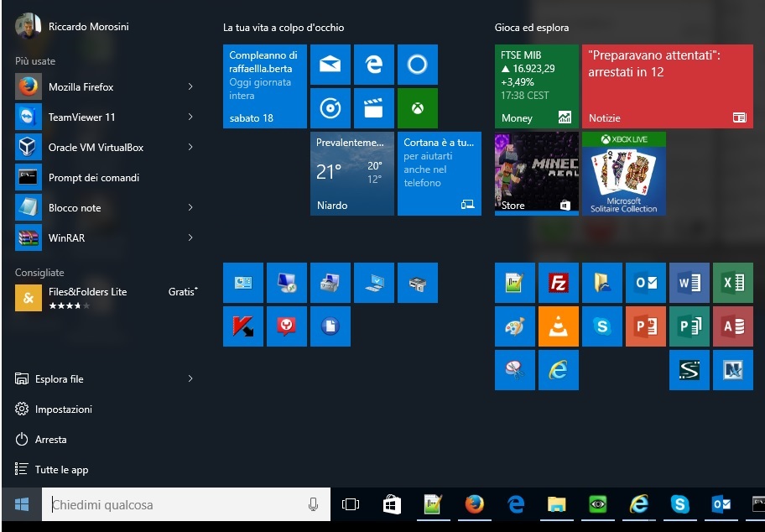This screenshot has height=532, width=765.
Task: Open the Outlook tile in the Start menu
Action: pos(646,283)
